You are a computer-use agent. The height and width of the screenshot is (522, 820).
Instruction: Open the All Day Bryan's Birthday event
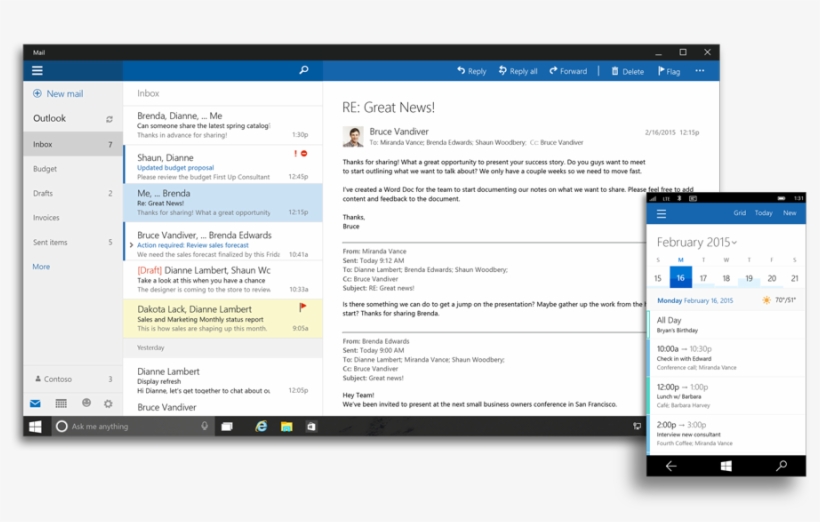point(726,325)
